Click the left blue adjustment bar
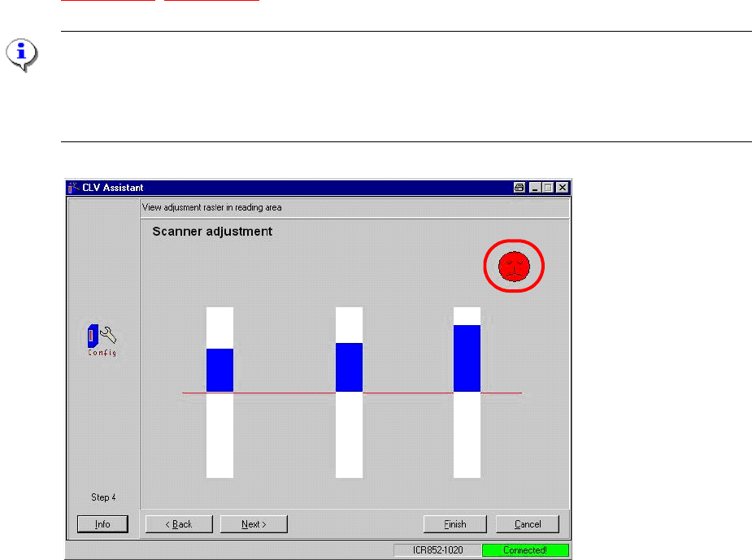752x560 pixels. [x=220, y=370]
